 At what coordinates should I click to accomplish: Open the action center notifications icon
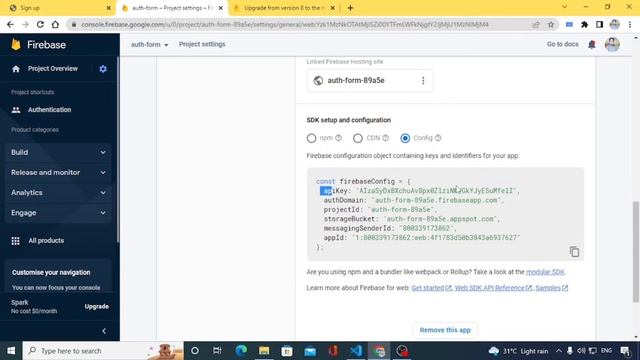[625, 351]
